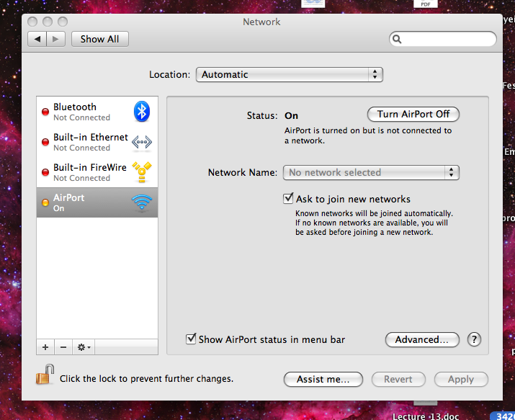This screenshot has width=515, height=420.
Task: Click AirPort not connected status description
Action: (368, 135)
